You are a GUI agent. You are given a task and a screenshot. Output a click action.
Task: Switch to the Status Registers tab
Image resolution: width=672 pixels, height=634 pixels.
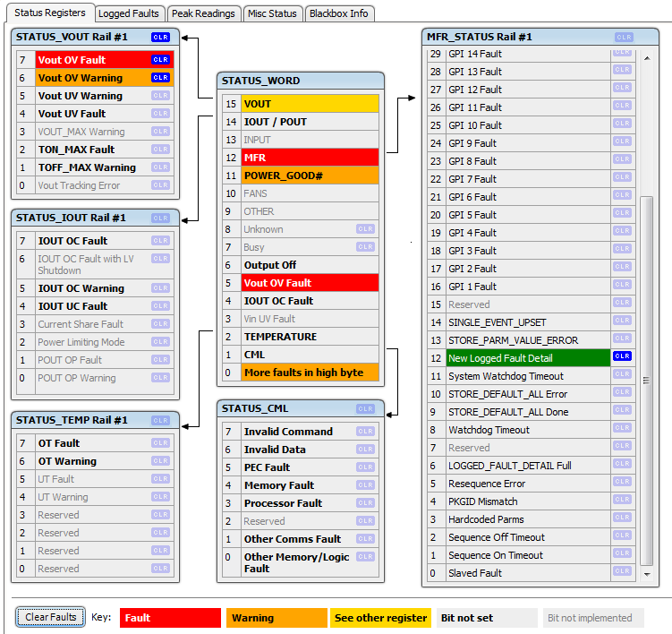(x=50, y=13)
